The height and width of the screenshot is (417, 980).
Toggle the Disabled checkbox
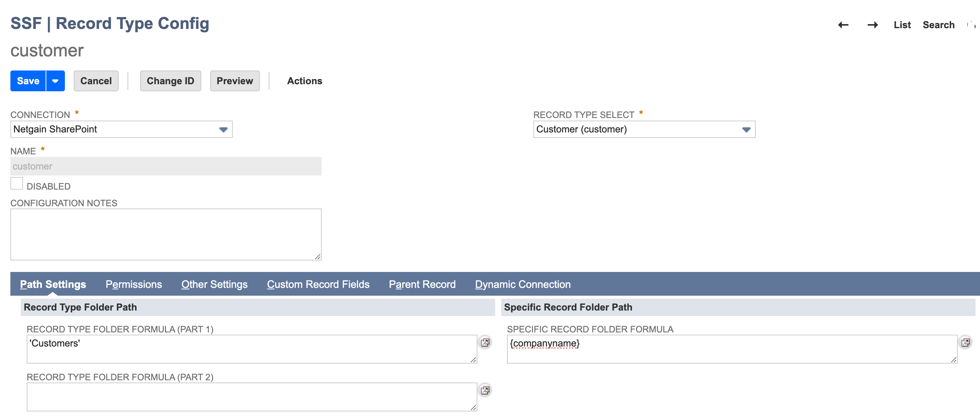(x=17, y=184)
